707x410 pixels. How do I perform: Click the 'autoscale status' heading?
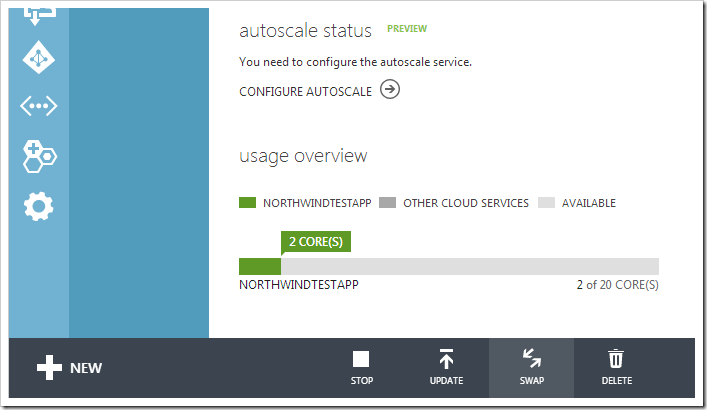pyautogui.click(x=305, y=31)
